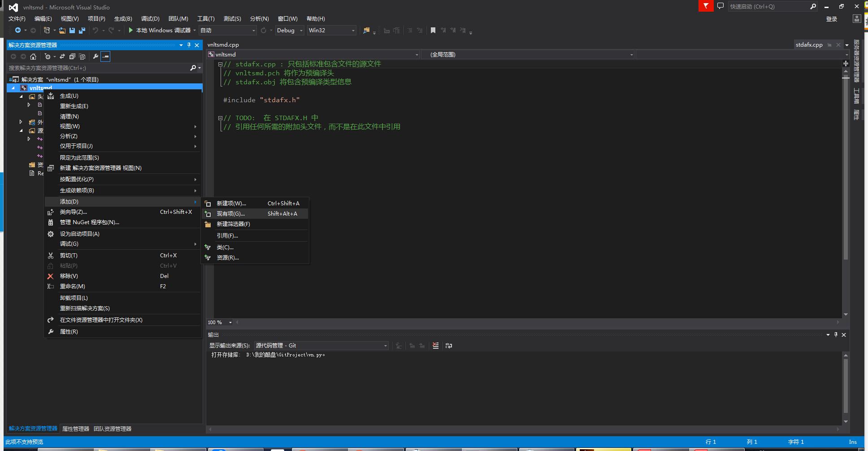Switch to the 团队资源管理器 tab
868x451 pixels.
point(113,429)
